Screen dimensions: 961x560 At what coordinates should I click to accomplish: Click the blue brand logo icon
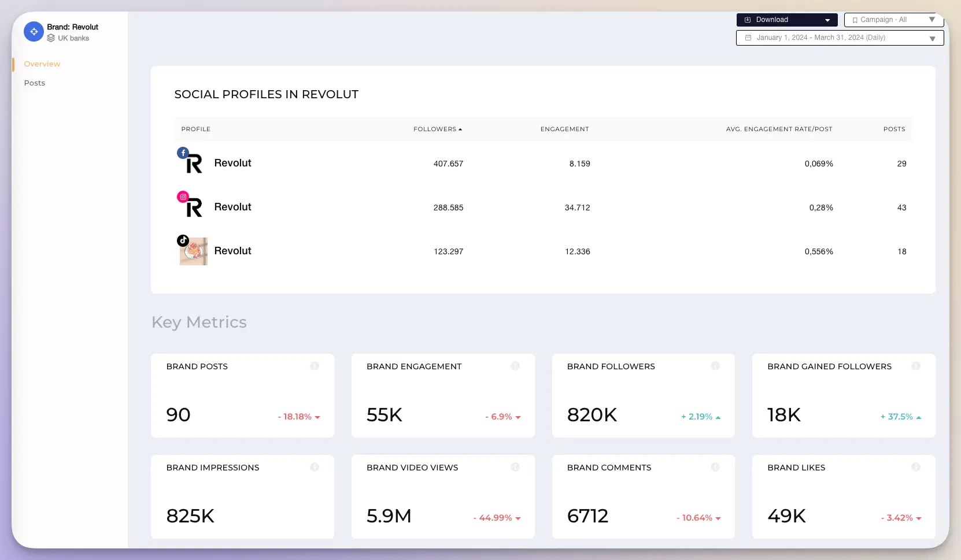point(34,32)
